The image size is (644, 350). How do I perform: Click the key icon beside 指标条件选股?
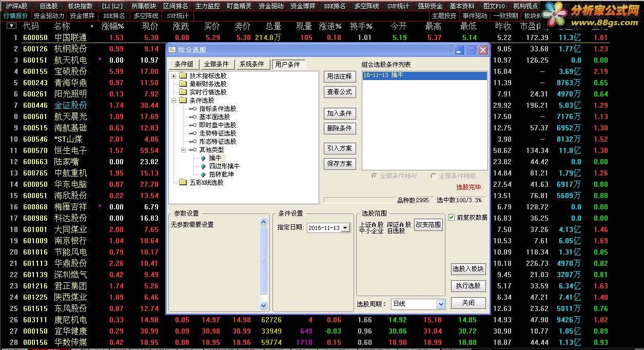[192, 109]
